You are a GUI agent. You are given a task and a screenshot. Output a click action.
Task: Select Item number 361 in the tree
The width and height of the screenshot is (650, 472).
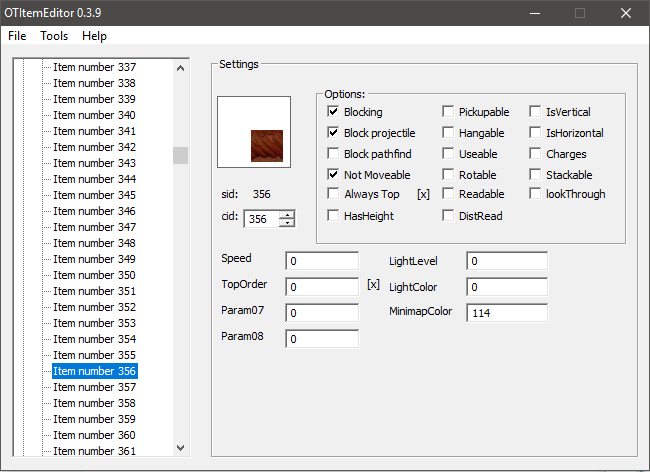click(x=95, y=451)
